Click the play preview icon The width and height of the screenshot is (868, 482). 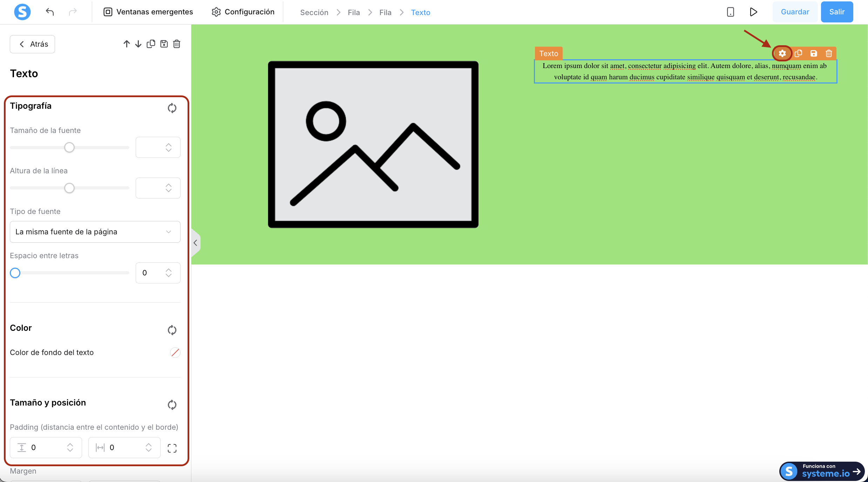coord(753,12)
